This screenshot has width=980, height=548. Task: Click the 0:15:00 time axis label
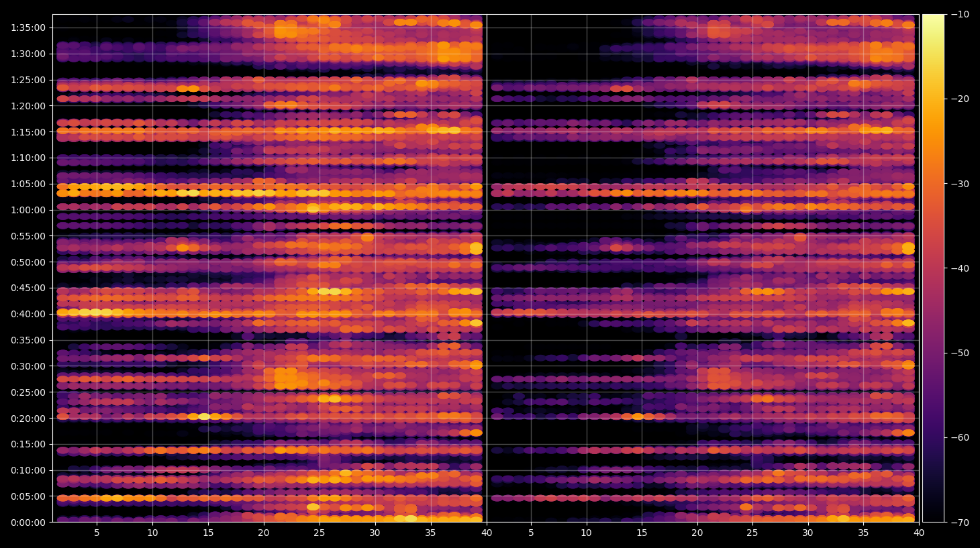point(28,444)
